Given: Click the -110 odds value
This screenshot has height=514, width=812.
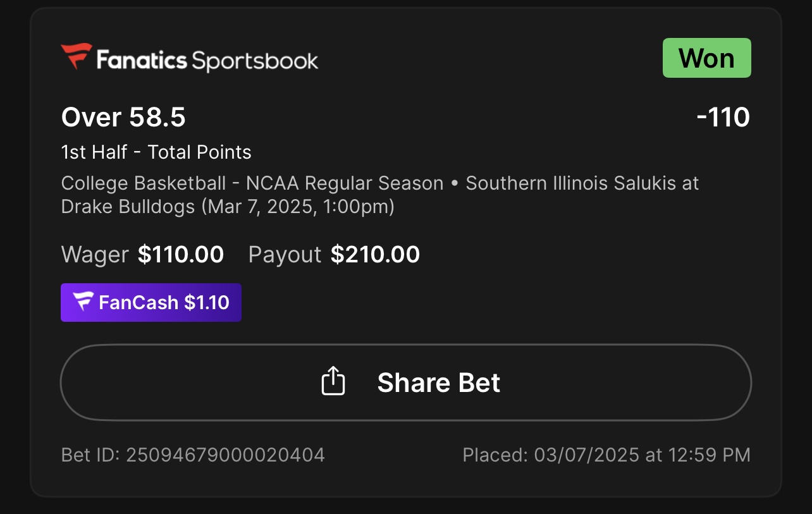Looking at the screenshot, I should [723, 118].
